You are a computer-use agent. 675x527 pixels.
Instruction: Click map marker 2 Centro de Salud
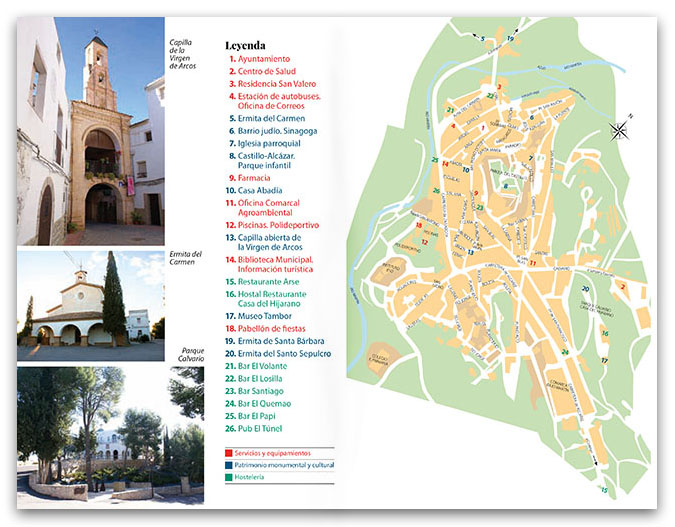click(622, 287)
